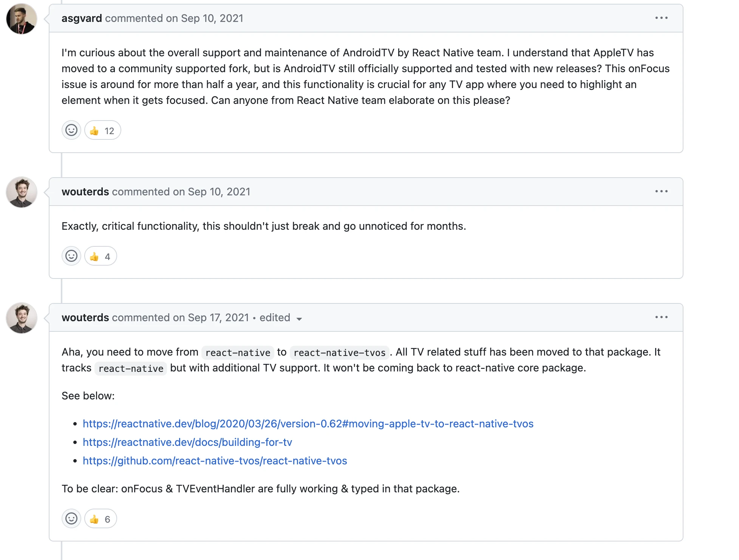Open options menu for asgvard's comment
Screen dimensions: 739x560
point(661,18)
